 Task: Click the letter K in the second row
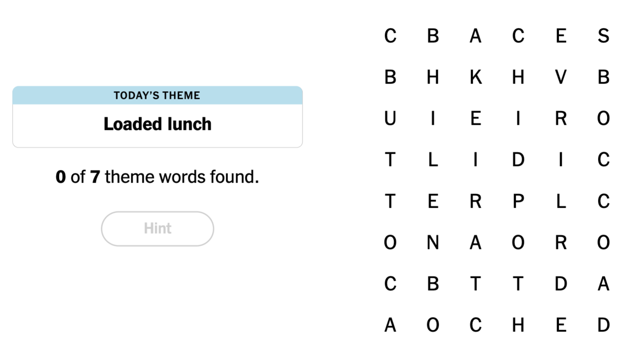click(475, 77)
